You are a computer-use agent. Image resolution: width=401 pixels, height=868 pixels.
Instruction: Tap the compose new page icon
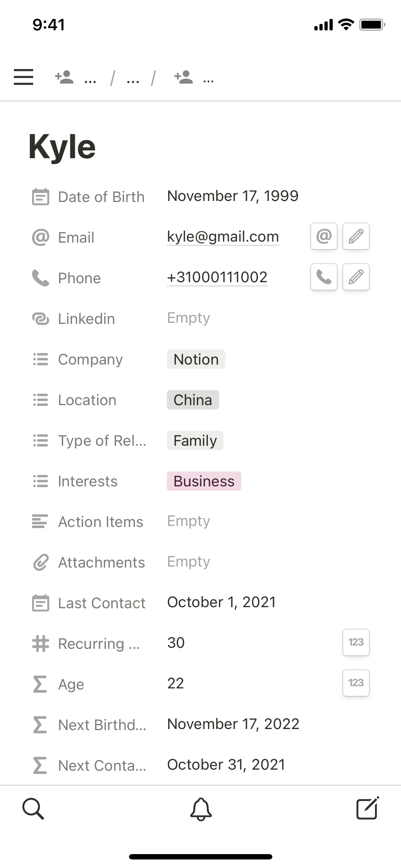point(367,808)
